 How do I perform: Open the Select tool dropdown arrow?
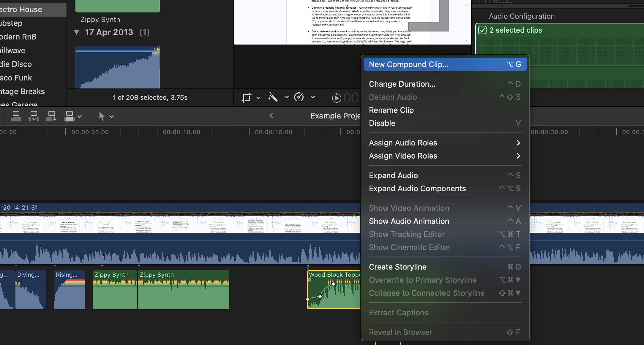click(x=112, y=117)
